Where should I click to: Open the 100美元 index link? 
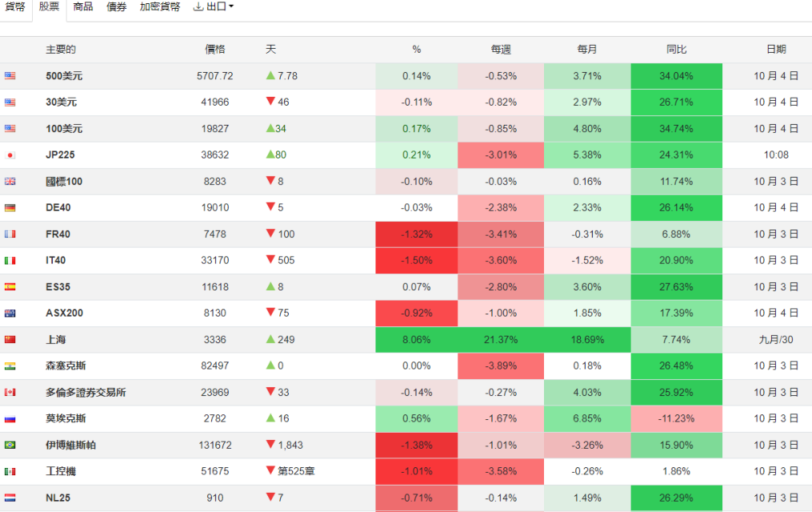pyautogui.click(x=64, y=129)
